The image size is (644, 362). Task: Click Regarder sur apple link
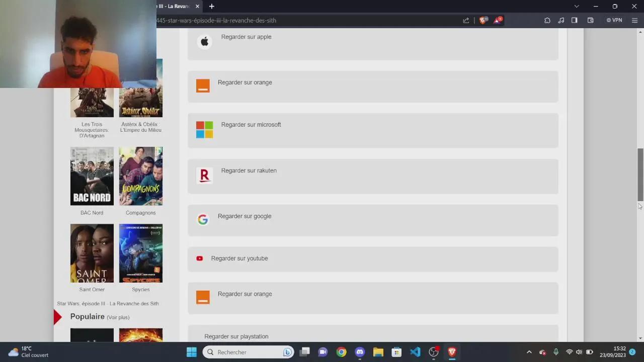click(246, 37)
